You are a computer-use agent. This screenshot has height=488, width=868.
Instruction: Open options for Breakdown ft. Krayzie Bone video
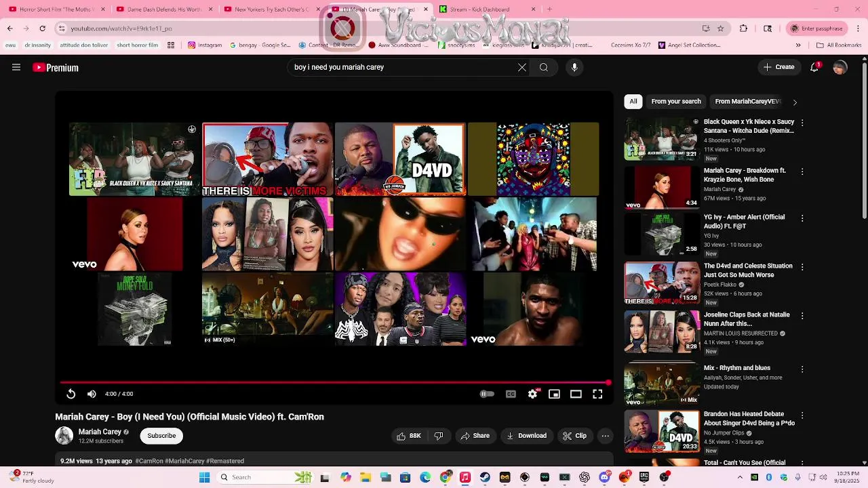click(802, 171)
